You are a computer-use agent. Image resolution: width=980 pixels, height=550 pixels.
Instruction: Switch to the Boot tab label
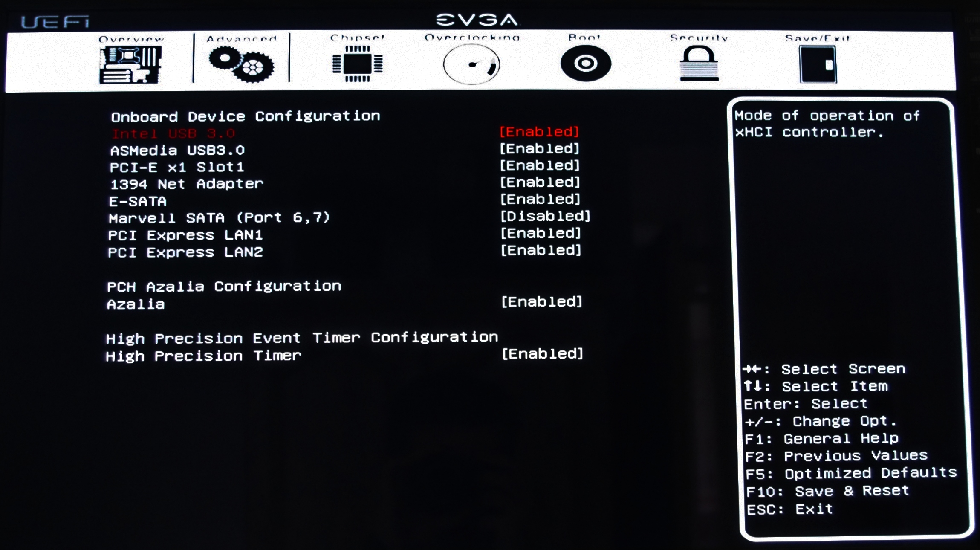(x=584, y=38)
